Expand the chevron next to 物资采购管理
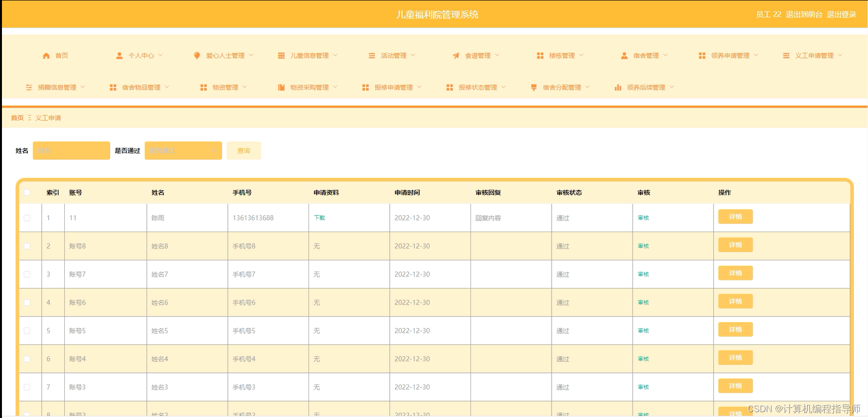Image resolution: width=868 pixels, height=418 pixels. click(x=335, y=87)
